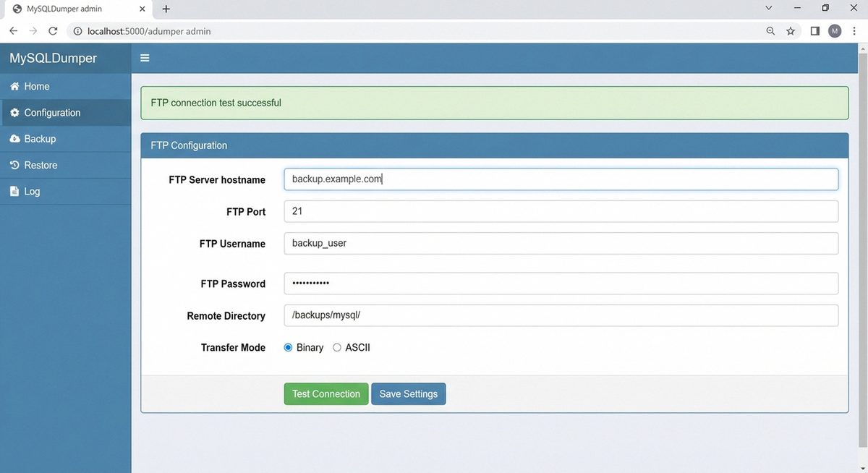Viewport: 868px width, 473px height.
Task: Go back with browser back arrow
Action: (x=13, y=31)
